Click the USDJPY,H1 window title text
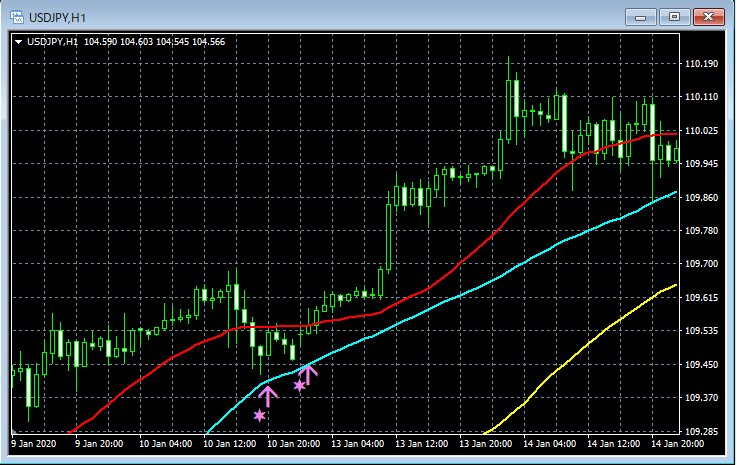 [57, 18]
